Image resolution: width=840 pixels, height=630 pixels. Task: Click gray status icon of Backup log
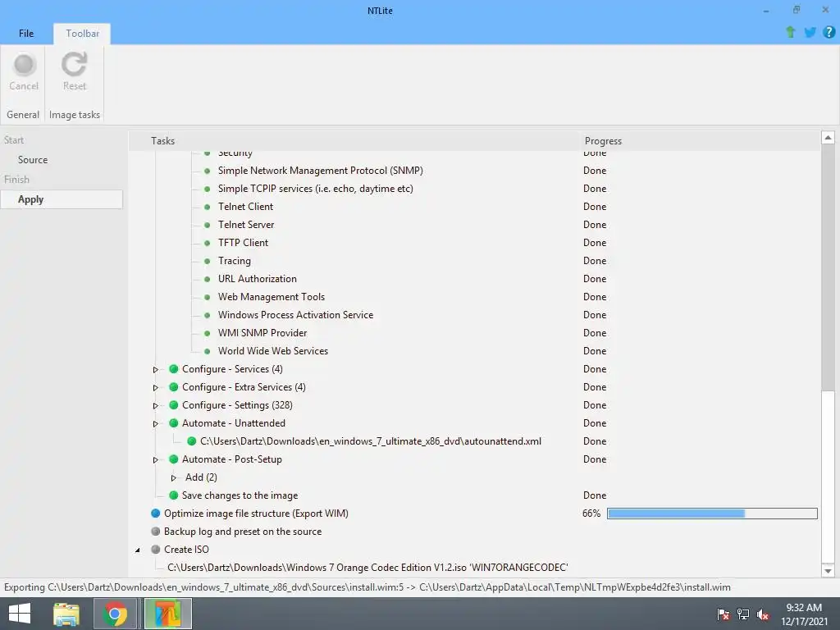click(x=155, y=532)
